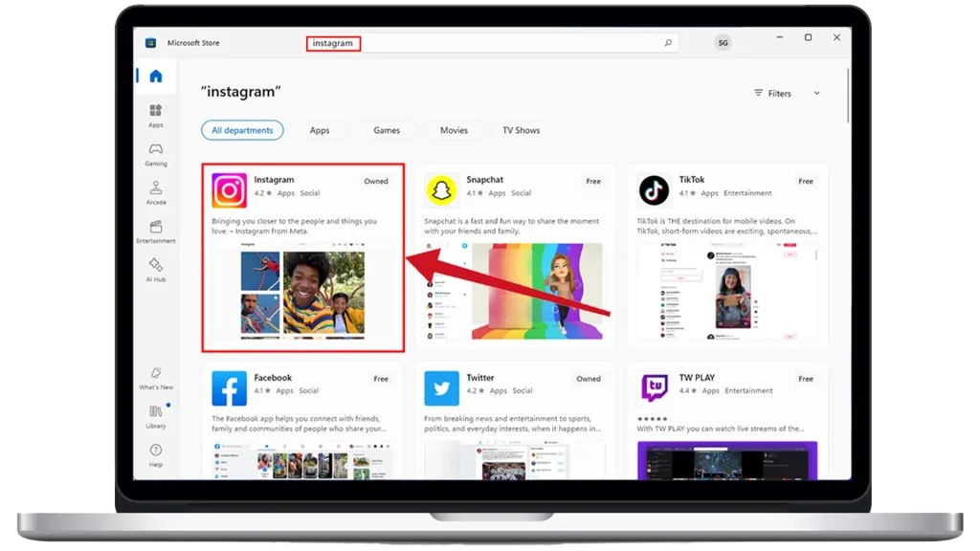The image size is (980, 551).
Task: Click the Snapchat title text
Action: tap(484, 179)
